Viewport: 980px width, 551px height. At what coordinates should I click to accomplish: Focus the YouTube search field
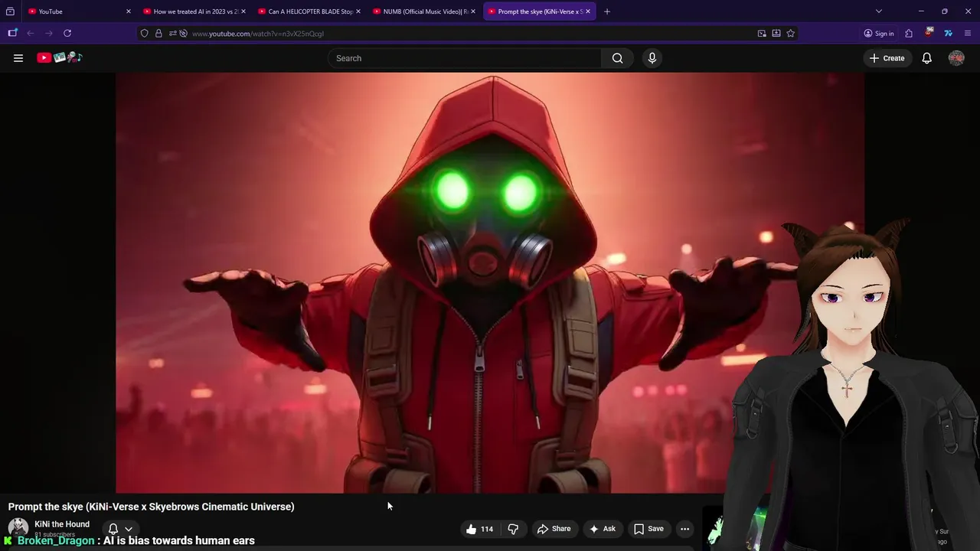pos(465,58)
